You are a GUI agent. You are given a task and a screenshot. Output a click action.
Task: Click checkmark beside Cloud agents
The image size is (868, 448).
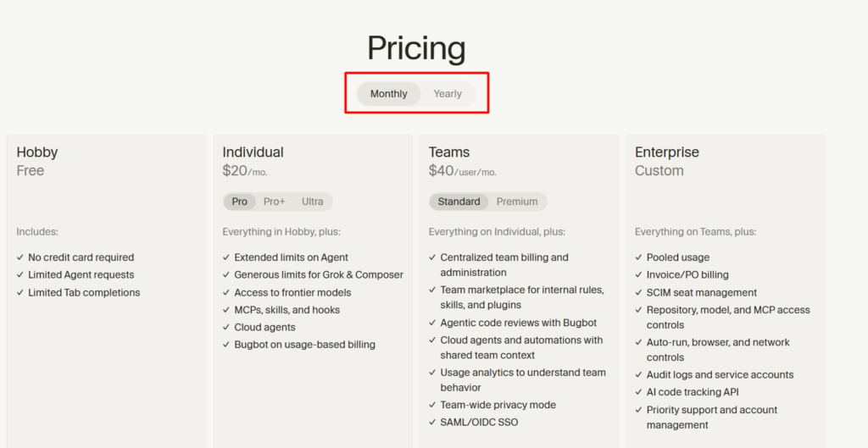(x=225, y=327)
